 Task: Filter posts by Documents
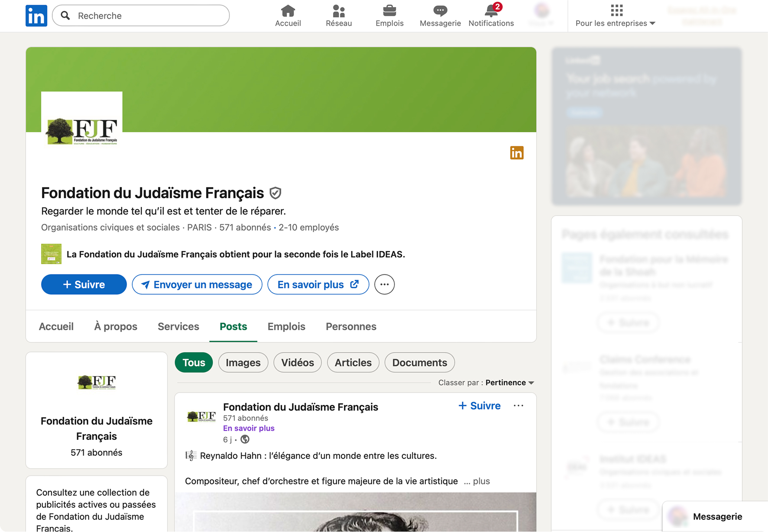point(420,362)
